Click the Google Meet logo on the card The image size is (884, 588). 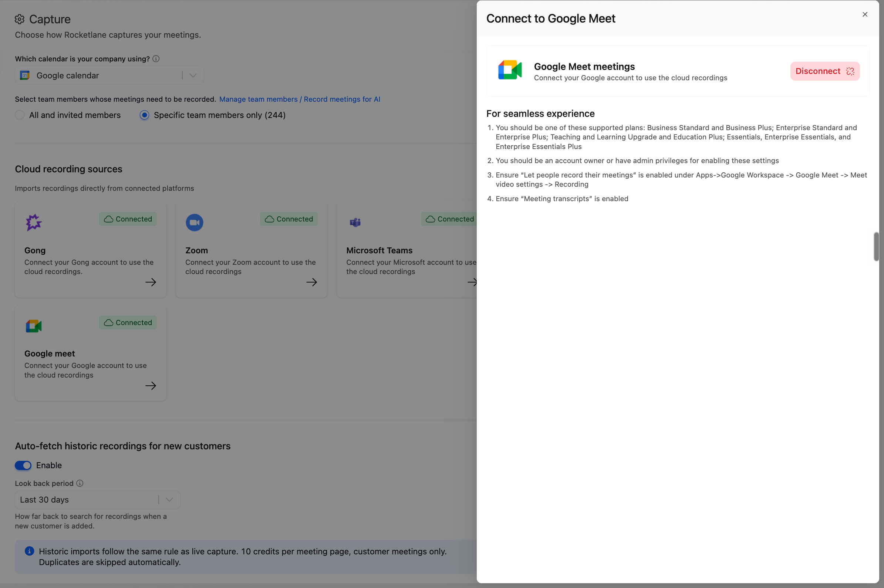[x=34, y=326]
